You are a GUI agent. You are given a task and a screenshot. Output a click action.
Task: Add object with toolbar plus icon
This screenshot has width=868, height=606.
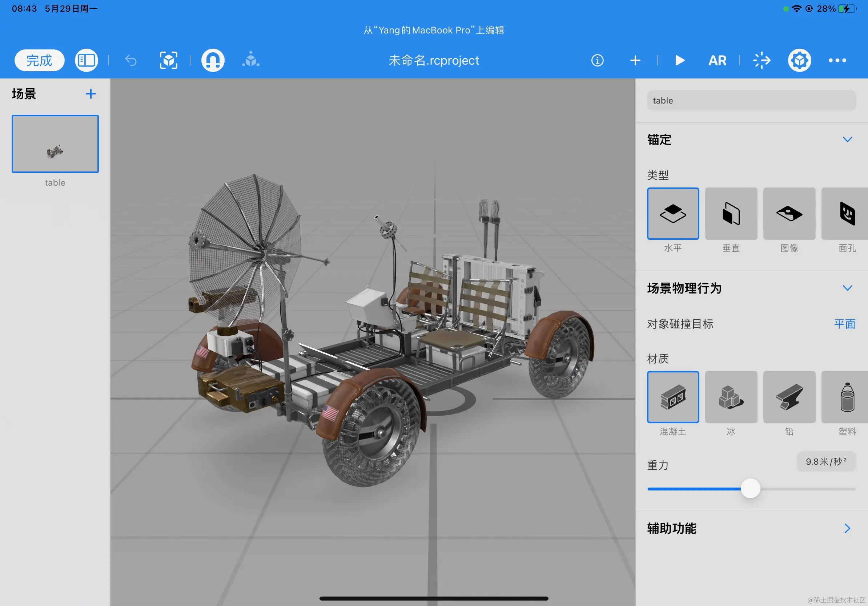tap(635, 60)
